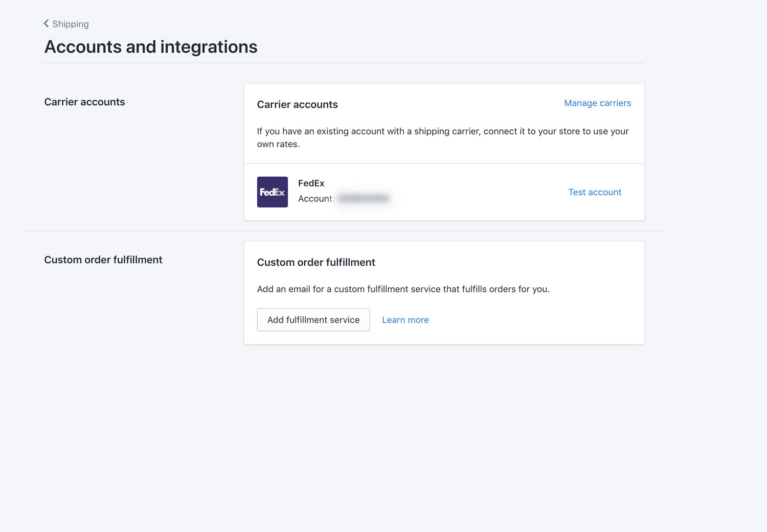Open the Manage carriers link
Image resolution: width=767 pixels, height=532 pixels.
tap(597, 103)
